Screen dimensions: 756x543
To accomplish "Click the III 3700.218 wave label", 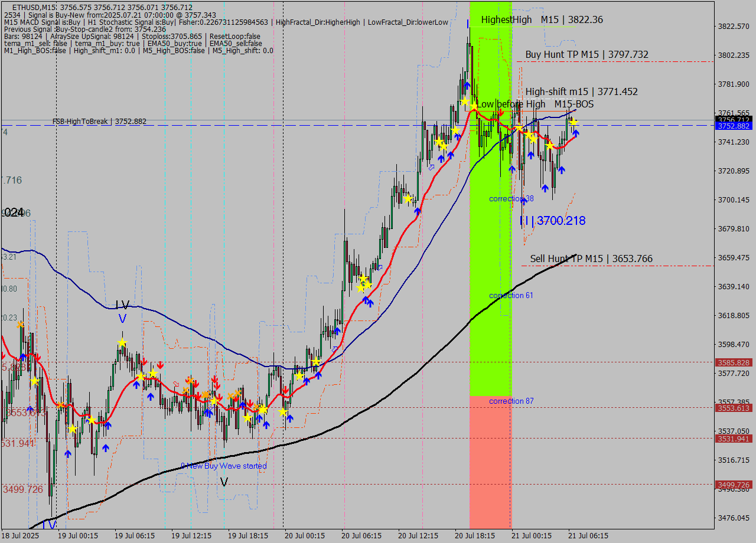I will [x=553, y=221].
